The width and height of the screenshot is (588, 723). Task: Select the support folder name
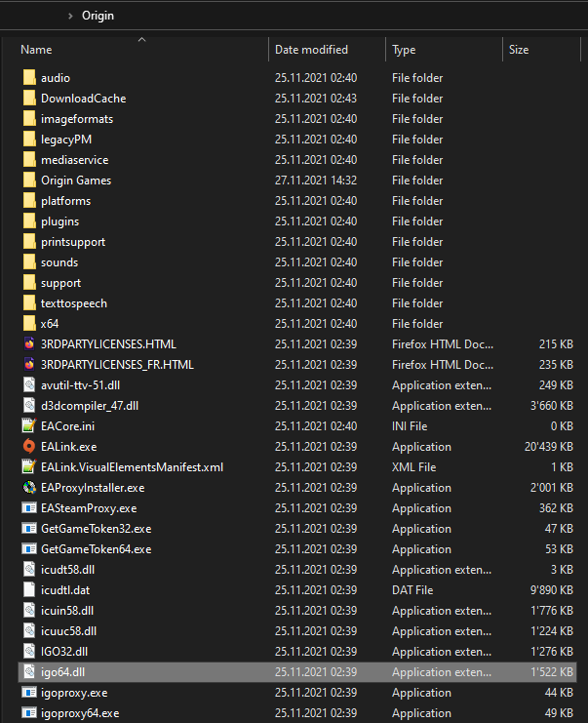coord(60,283)
